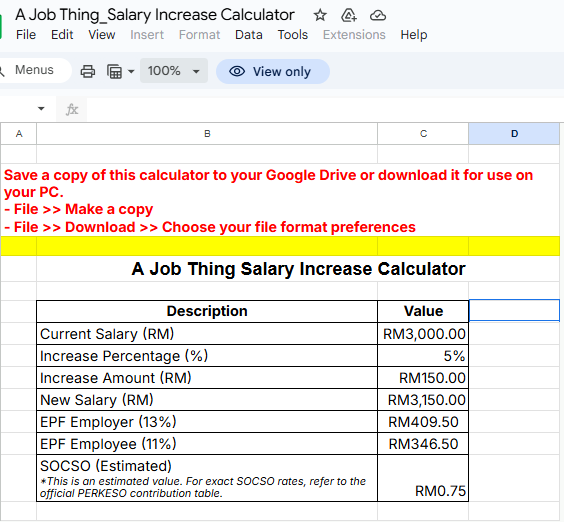Click the New Salary (RM) cell
564x522 pixels.
click(x=207, y=400)
